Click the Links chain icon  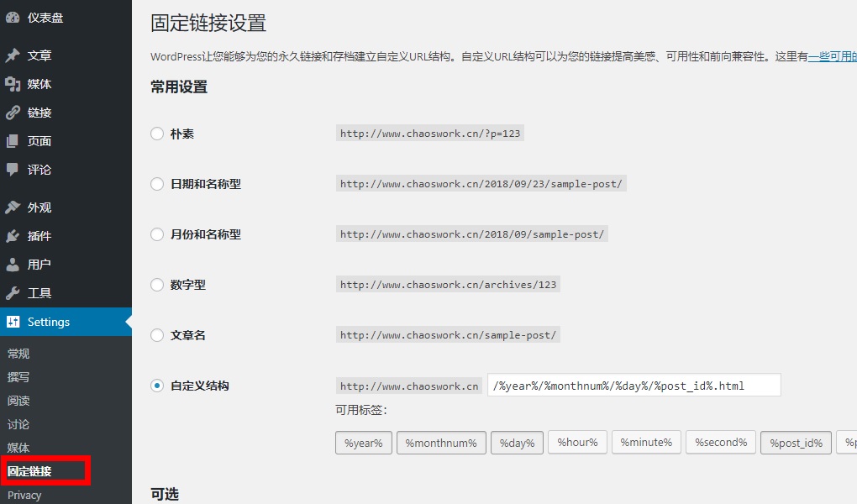click(x=13, y=113)
